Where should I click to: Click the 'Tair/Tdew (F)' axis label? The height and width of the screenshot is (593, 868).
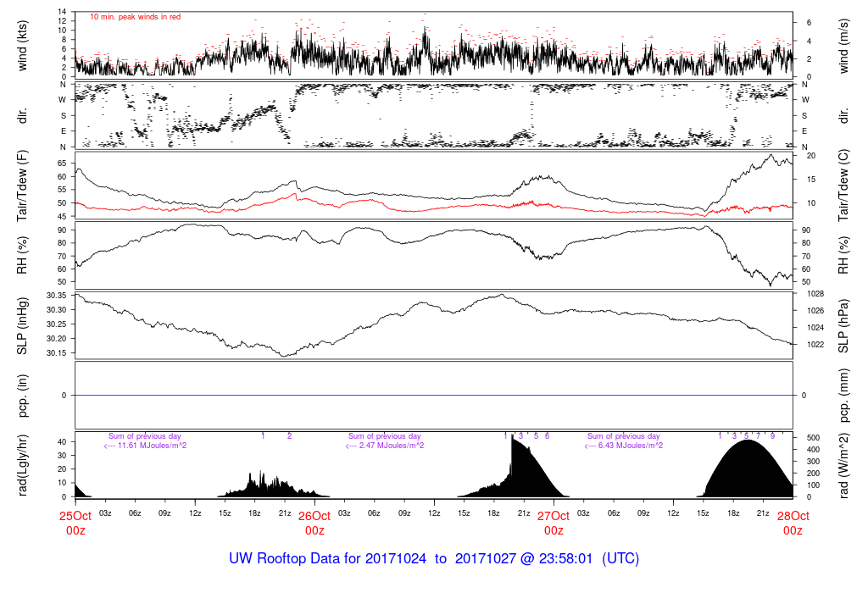22,186
